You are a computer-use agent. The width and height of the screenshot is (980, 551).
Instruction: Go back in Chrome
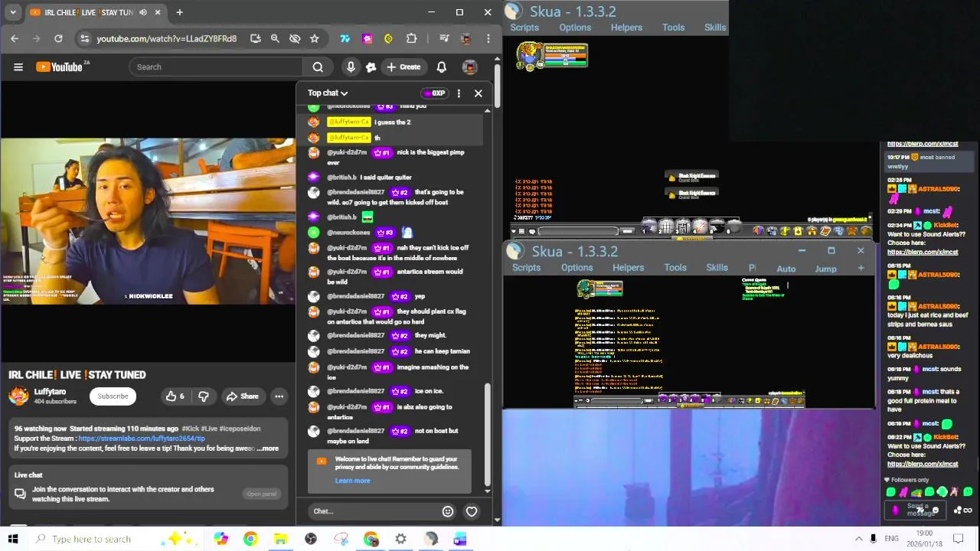(15, 38)
